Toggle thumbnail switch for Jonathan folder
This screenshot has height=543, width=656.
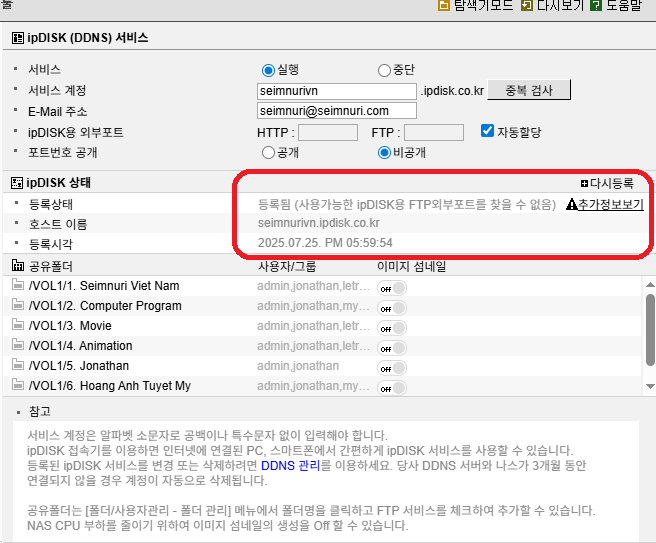tap(392, 368)
